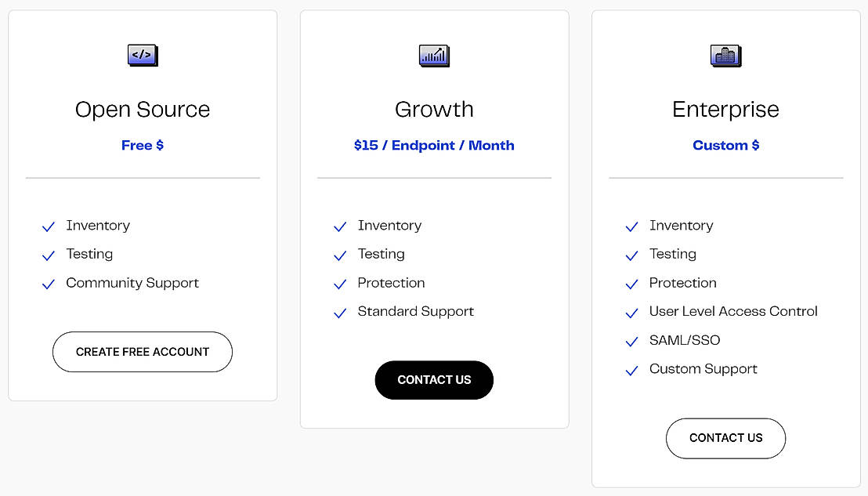This screenshot has height=496, width=868.
Task: Click the $15 / Endpoint / Month price
Action: click(x=434, y=146)
